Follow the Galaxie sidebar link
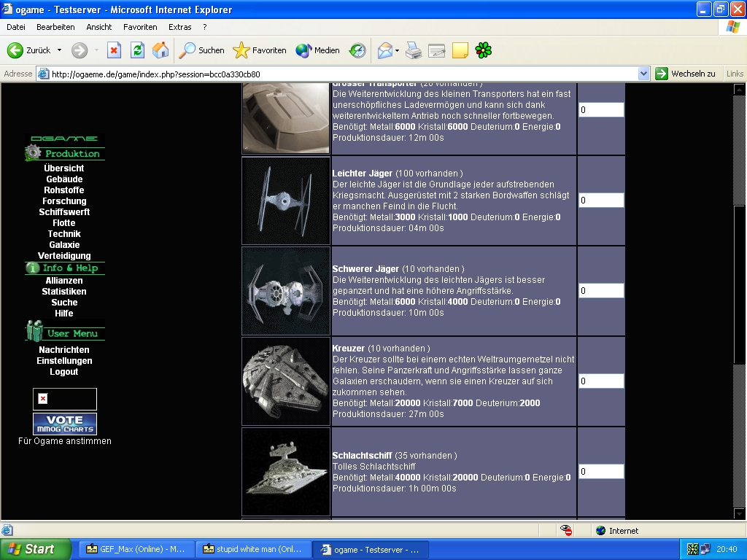 [64, 245]
